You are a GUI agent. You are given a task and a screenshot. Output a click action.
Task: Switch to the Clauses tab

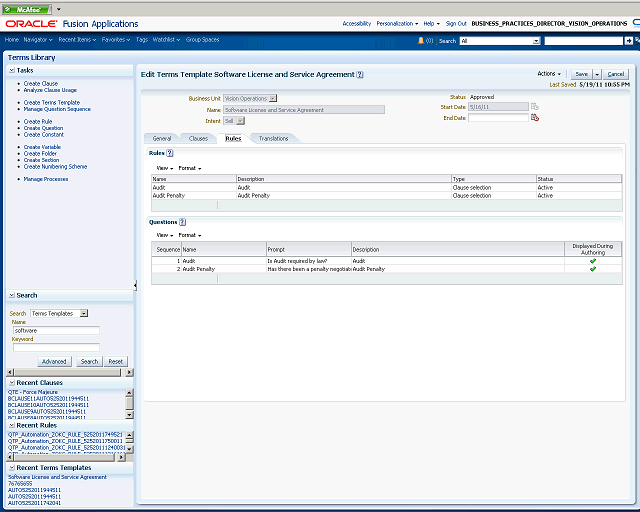pyautogui.click(x=198, y=138)
